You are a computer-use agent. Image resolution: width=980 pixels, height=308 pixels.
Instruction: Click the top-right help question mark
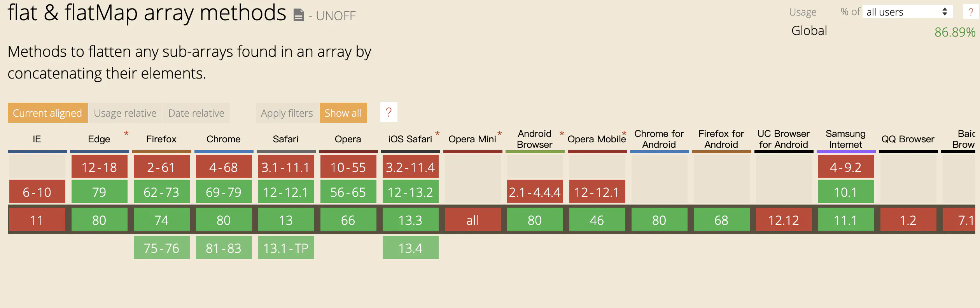970,12
